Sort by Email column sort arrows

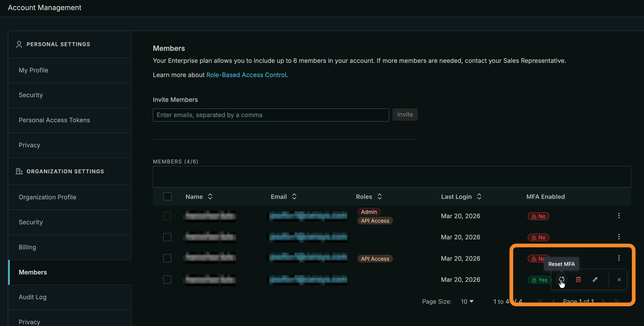(294, 196)
